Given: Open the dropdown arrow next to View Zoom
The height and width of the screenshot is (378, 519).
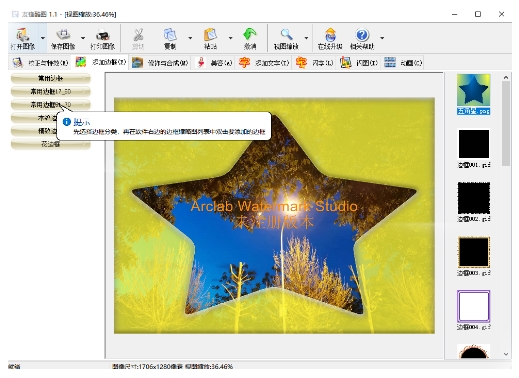Looking at the screenshot, I should point(306,38).
